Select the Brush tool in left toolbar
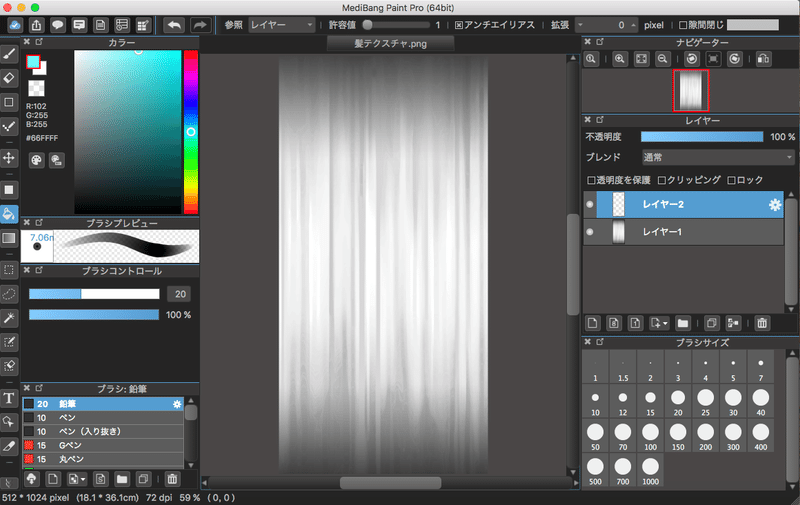This screenshot has width=800, height=505. [x=9, y=54]
